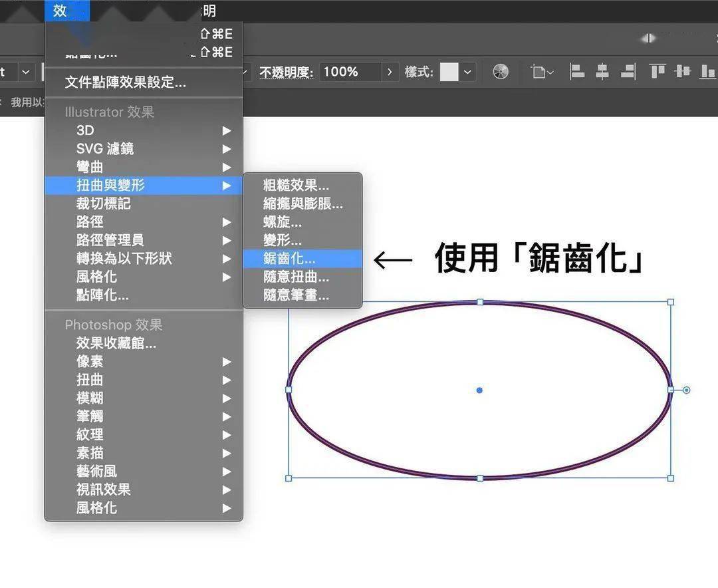The height and width of the screenshot is (588, 718).
Task: Click the vertical align top icon
Action: click(658, 72)
